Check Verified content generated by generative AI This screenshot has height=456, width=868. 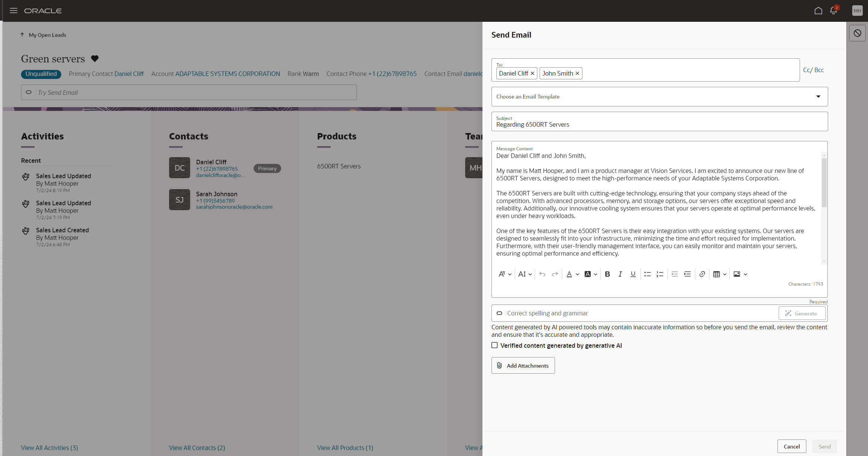tap(494, 345)
